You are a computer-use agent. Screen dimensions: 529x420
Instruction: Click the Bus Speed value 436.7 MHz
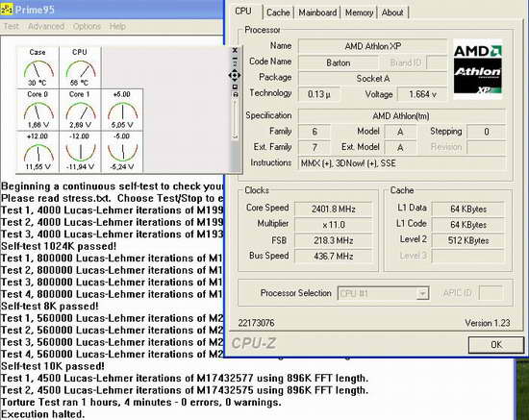click(334, 257)
